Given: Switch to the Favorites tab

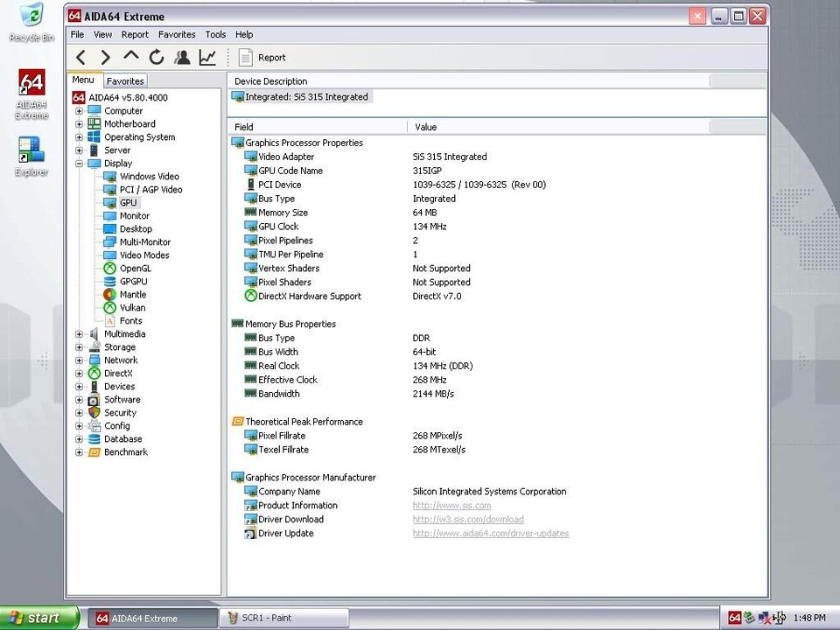Looking at the screenshot, I should (x=125, y=80).
